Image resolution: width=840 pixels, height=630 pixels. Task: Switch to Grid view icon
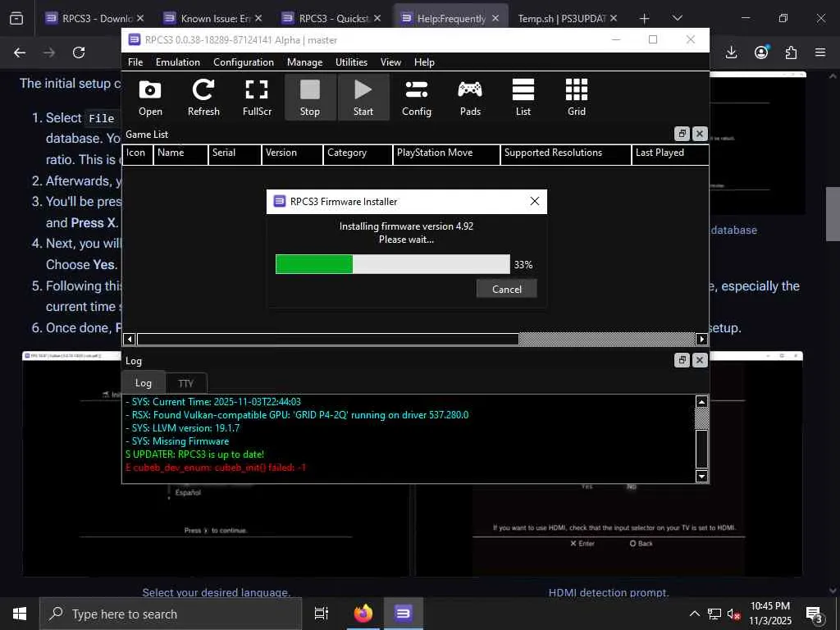[577, 98]
